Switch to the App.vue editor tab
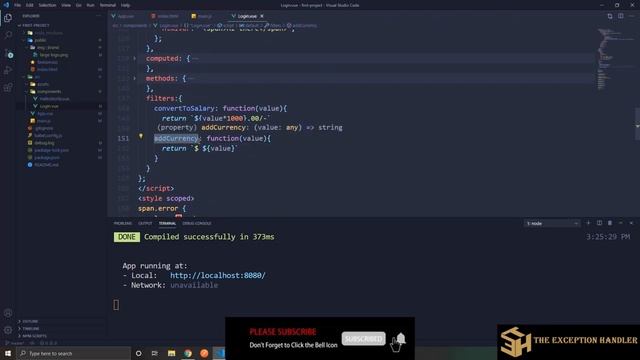Screen dimensions: 640x360 (x=125, y=16)
